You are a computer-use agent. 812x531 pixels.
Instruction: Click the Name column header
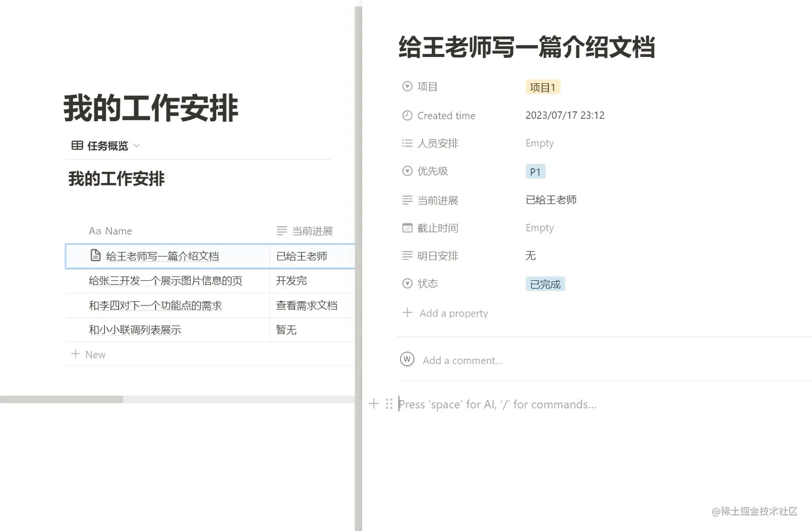[111, 231]
